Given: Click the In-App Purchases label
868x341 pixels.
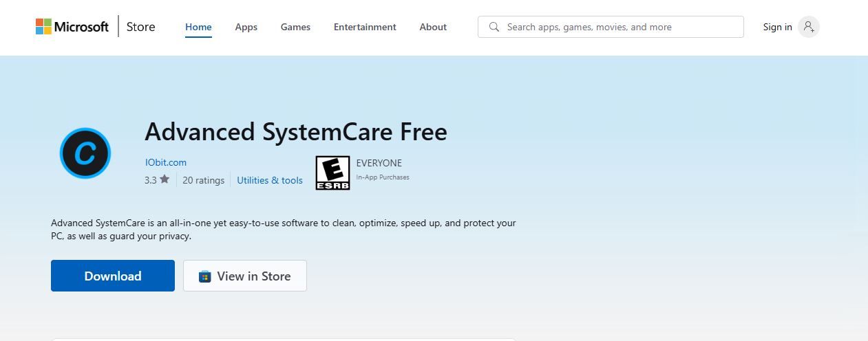Looking at the screenshot, I should 383,177.
